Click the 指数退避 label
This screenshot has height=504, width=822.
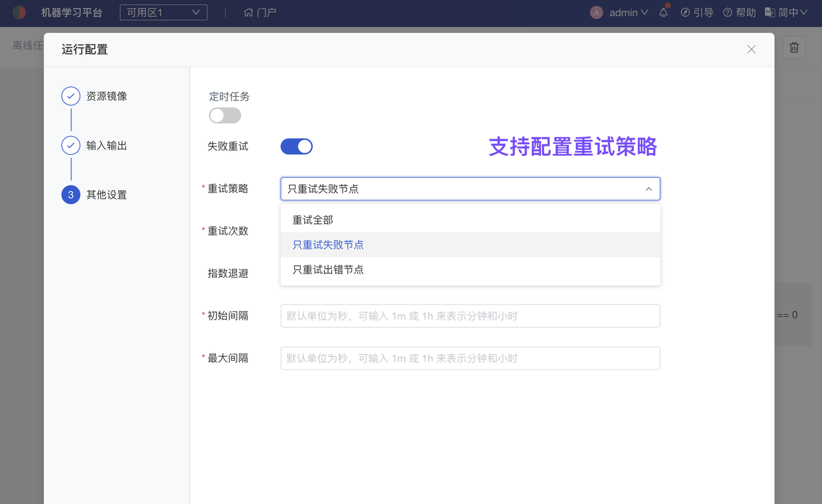click(x=228, y=274)
